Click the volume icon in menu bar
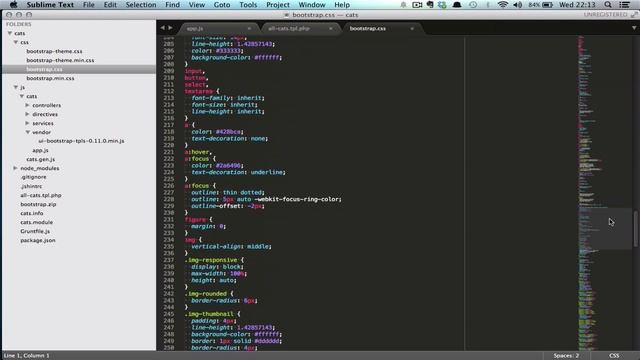640x360 pixels. click(x=518, y=5)
